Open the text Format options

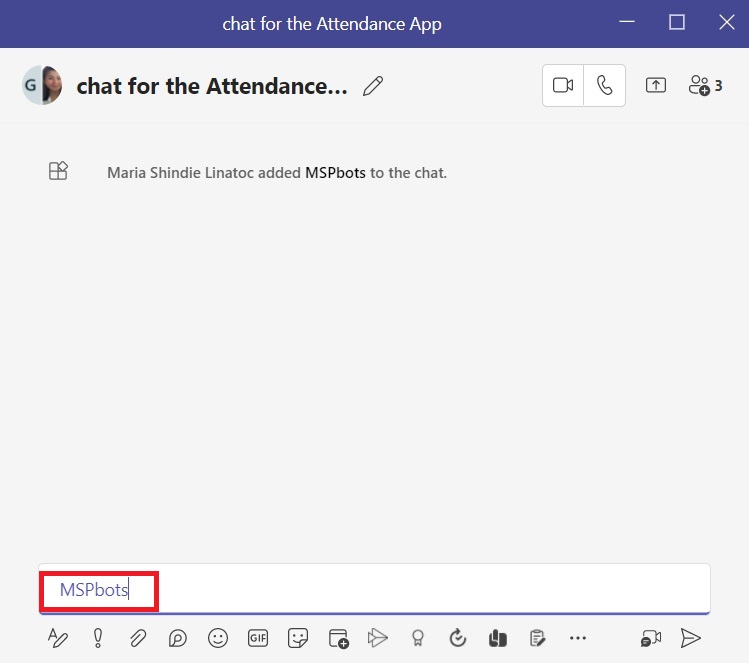coord(58,638)
